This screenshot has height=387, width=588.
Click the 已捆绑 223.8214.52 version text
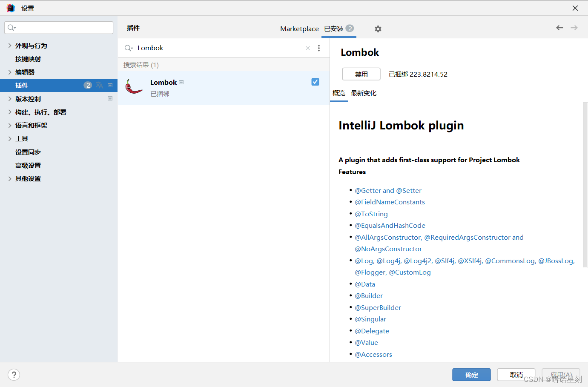[418, 74]
